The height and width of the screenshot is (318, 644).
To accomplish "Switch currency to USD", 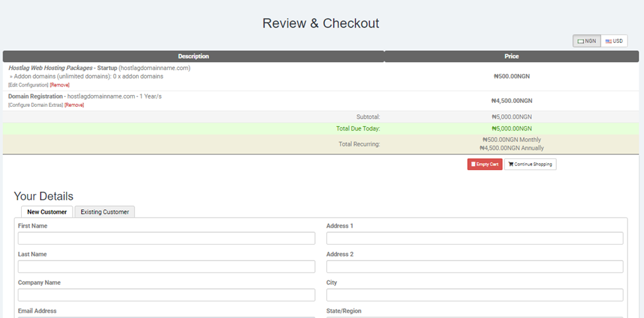I will click(x=614, y=41).
